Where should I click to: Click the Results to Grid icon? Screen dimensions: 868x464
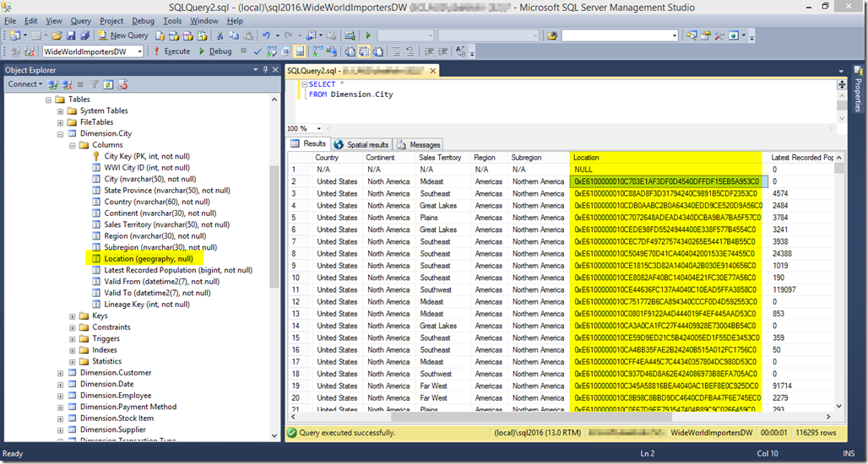click(364, 51)
